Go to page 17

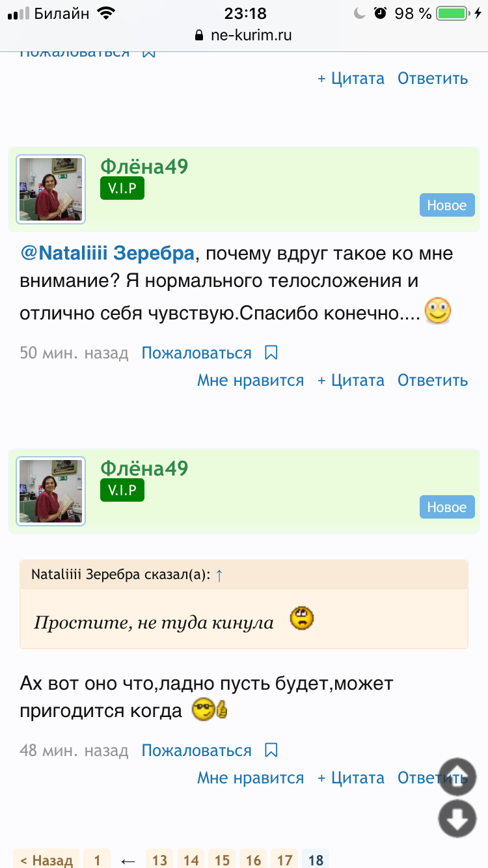point(284,860)
